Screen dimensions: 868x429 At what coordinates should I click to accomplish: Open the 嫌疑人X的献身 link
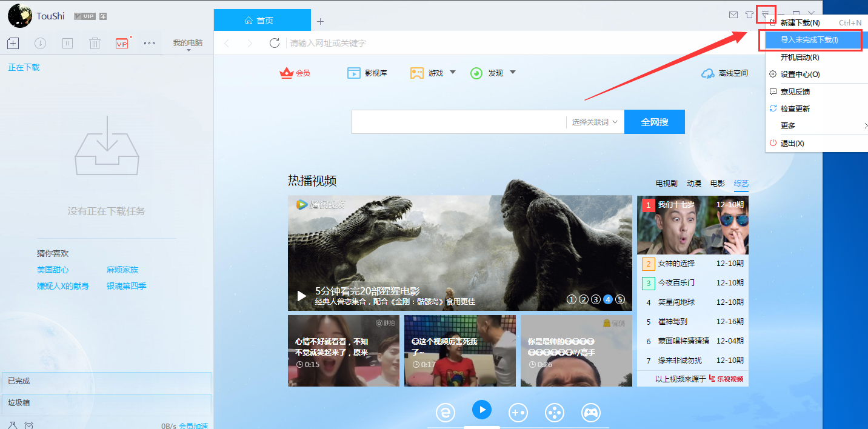63,286
